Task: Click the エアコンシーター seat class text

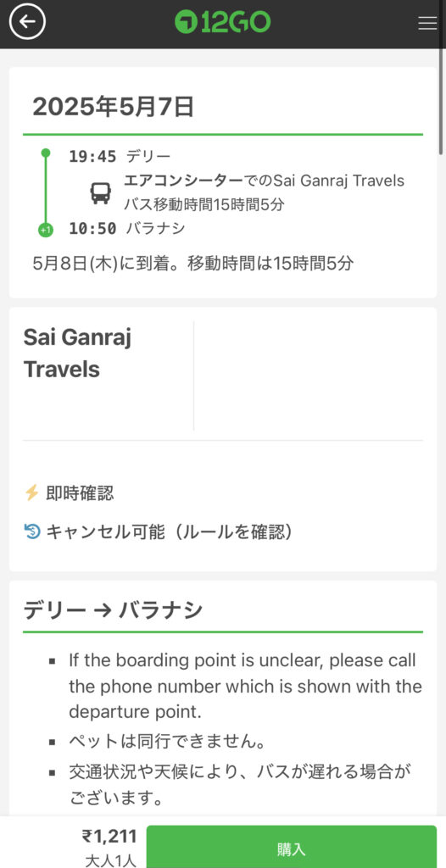Action: pos(183,181)
